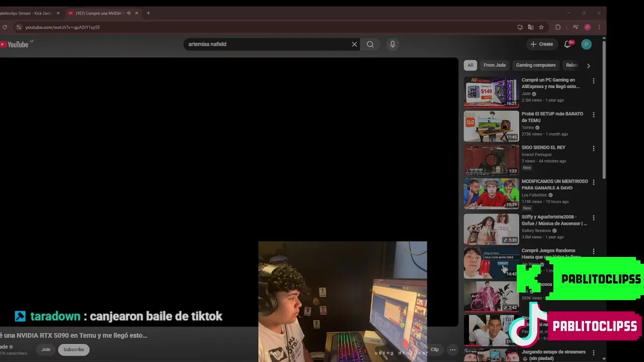
Task: Open the Imanol Paniagua channel name
Action: click(x=536, y=154)
